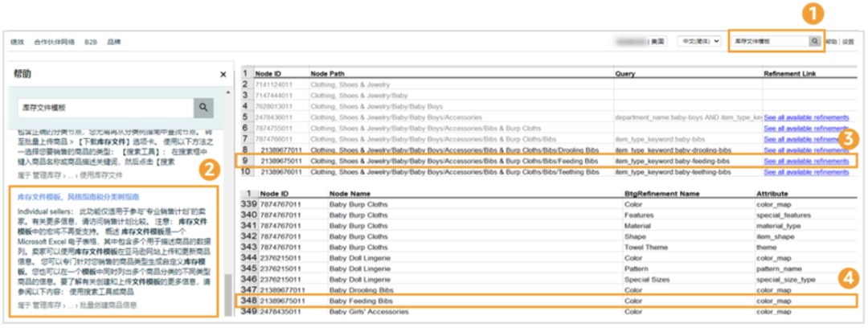Select Node ID cell 7141124011
This screenshot has height=328, width=868.
pyautogui.click(x=273, y=84)
